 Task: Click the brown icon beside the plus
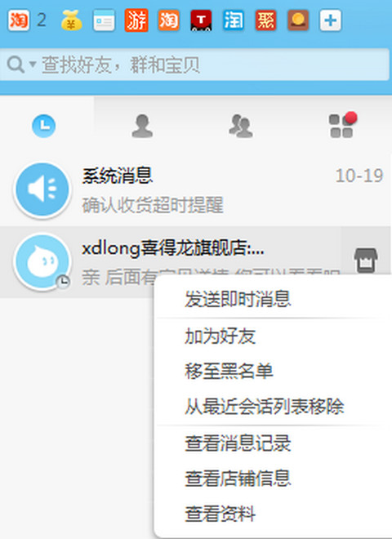(298, 20)
